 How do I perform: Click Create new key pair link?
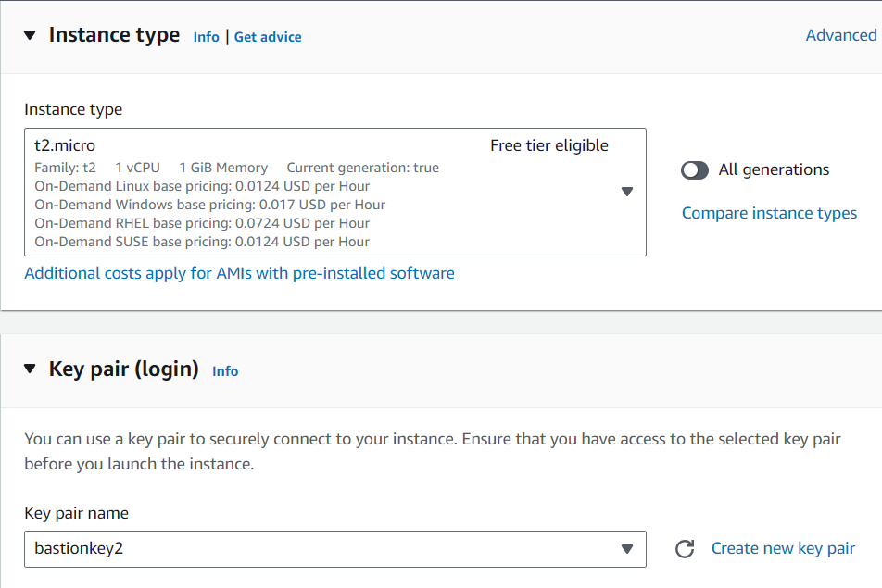(x=783, y=548)
